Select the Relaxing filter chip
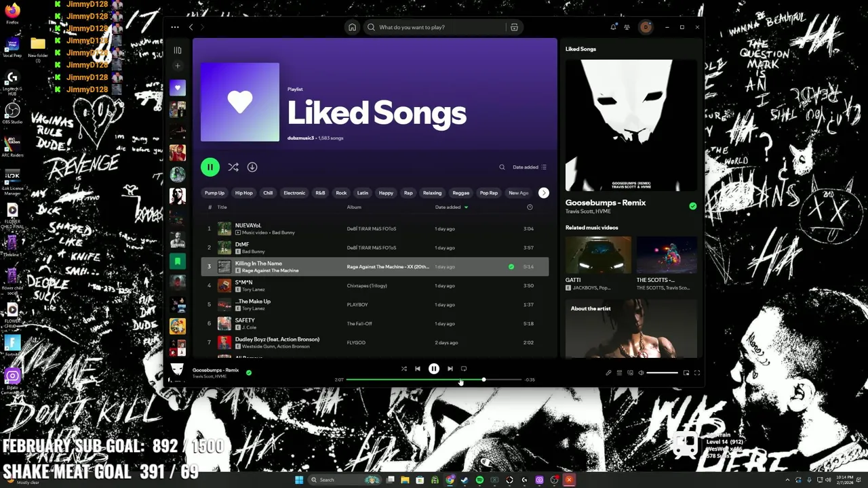Image resolution: width=868 pixels, height=488 pixels. (x=432, y=193)
